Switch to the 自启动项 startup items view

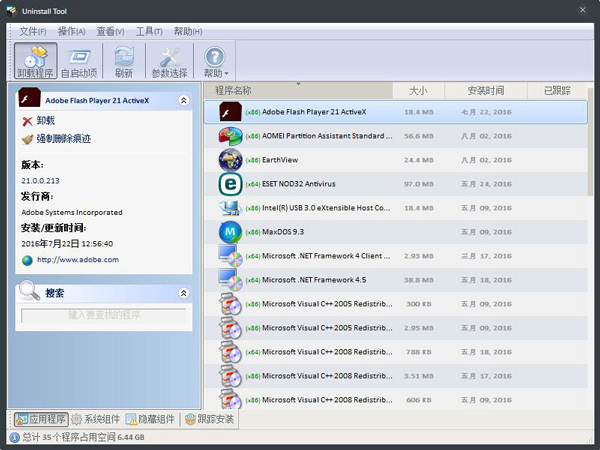pos(79,61)
